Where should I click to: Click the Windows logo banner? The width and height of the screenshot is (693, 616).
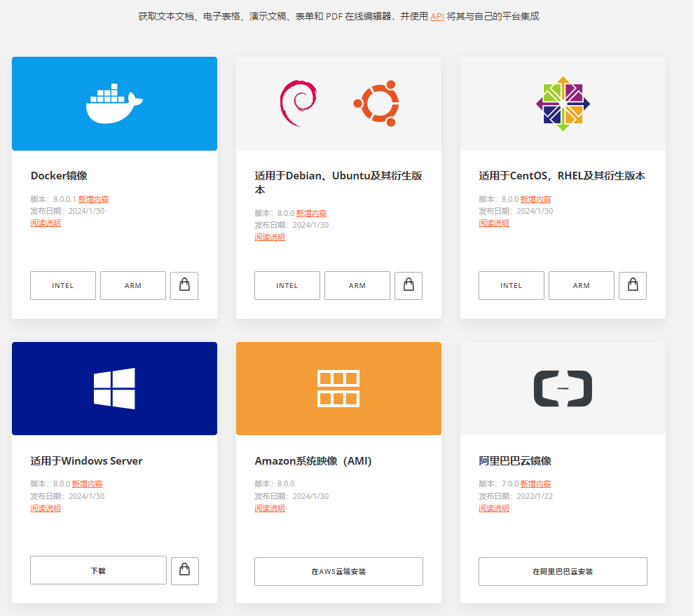[114, 388]
